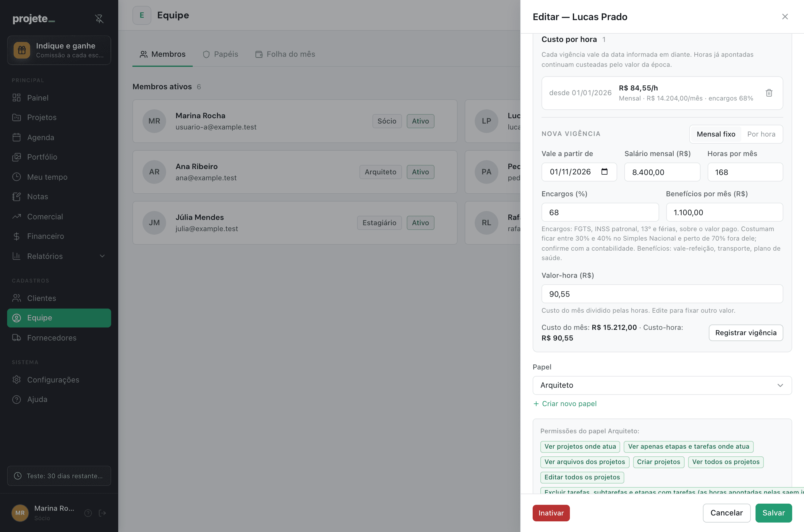The height and width of the screenshot is (532, 804).
Task: Go to Projetos in the sidebar
Action: click(59, 117)
